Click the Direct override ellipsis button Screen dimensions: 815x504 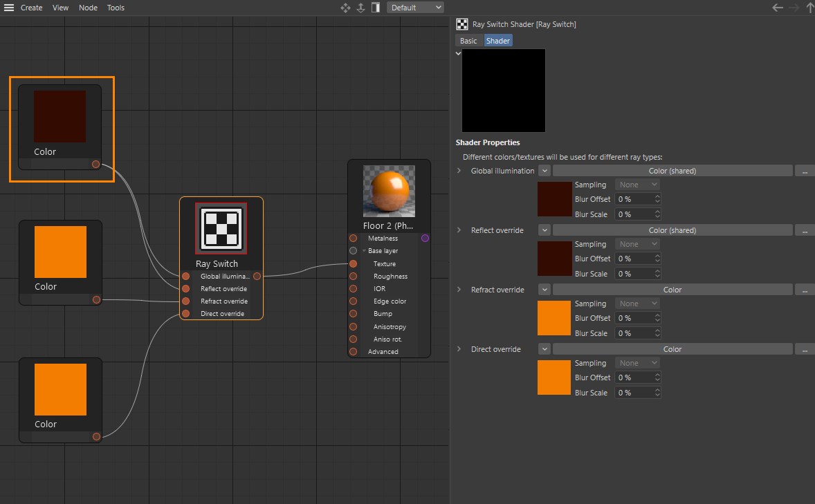(x=805, y=348)
